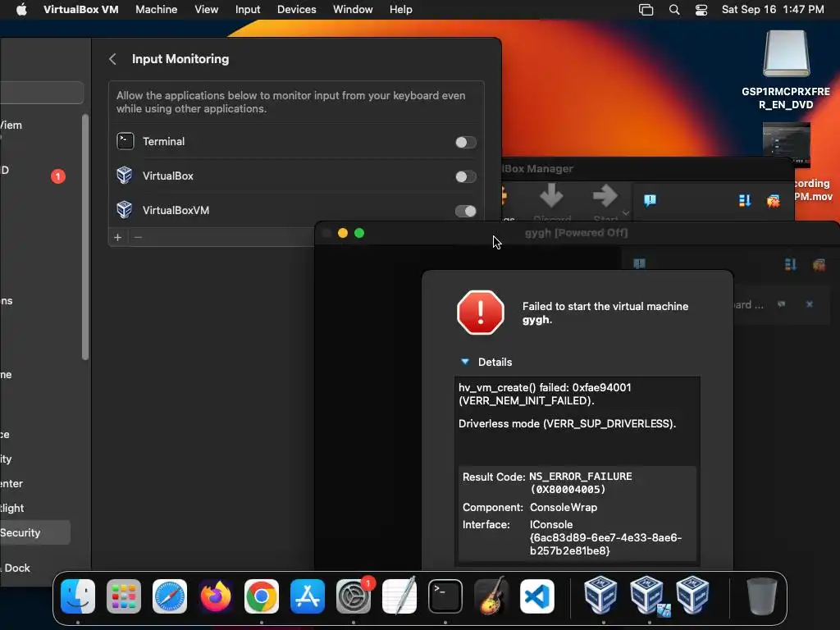Click the Driverless mode error text

point(568,424)
